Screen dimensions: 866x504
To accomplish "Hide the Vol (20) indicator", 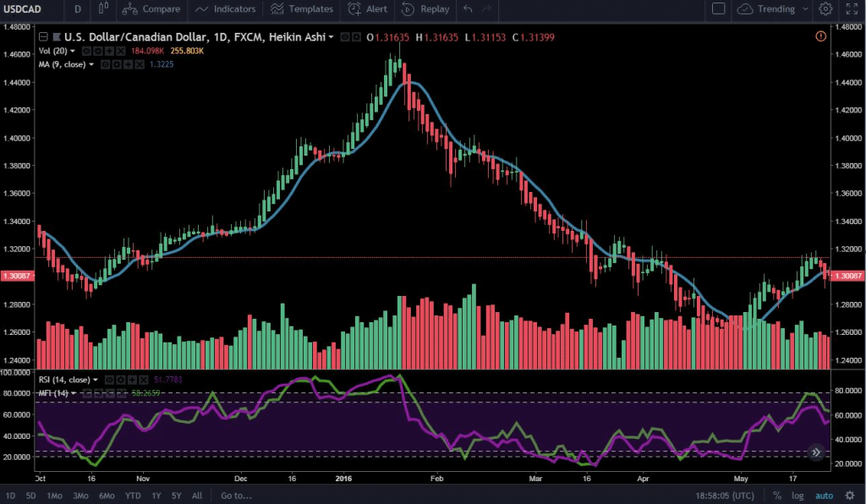I will (85, 50).
